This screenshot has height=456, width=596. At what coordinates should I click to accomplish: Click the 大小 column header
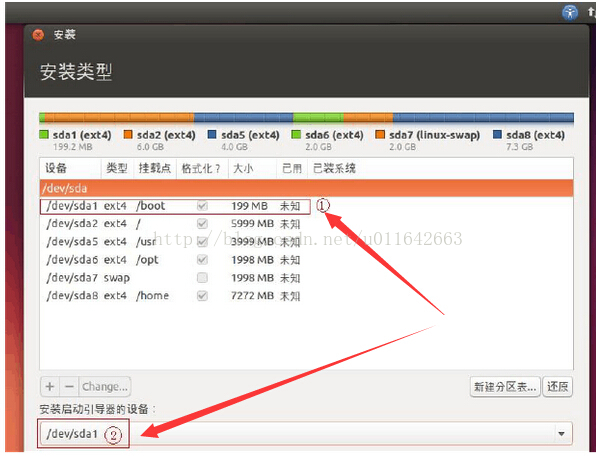[252, 168]
